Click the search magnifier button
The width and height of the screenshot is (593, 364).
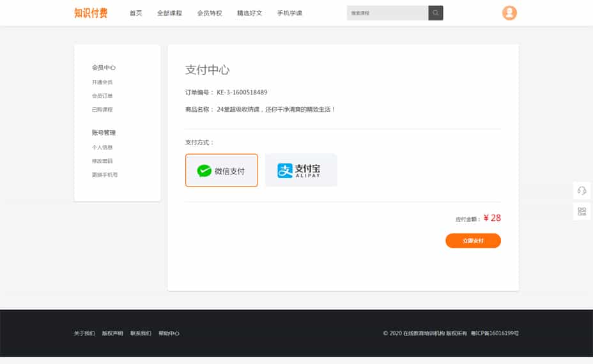(435, 13)
